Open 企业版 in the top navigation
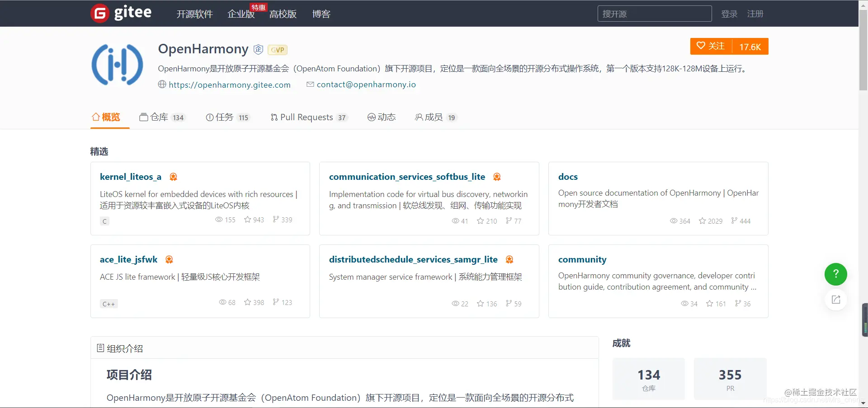Screen dimensions: 868x408 click(241, 14)
